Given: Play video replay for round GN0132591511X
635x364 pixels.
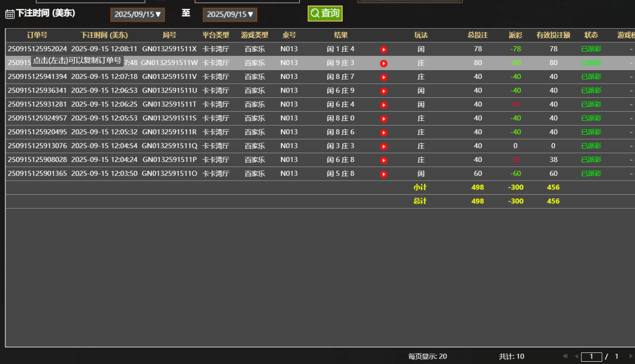Looking at the screenshot, I should [383, 49].
